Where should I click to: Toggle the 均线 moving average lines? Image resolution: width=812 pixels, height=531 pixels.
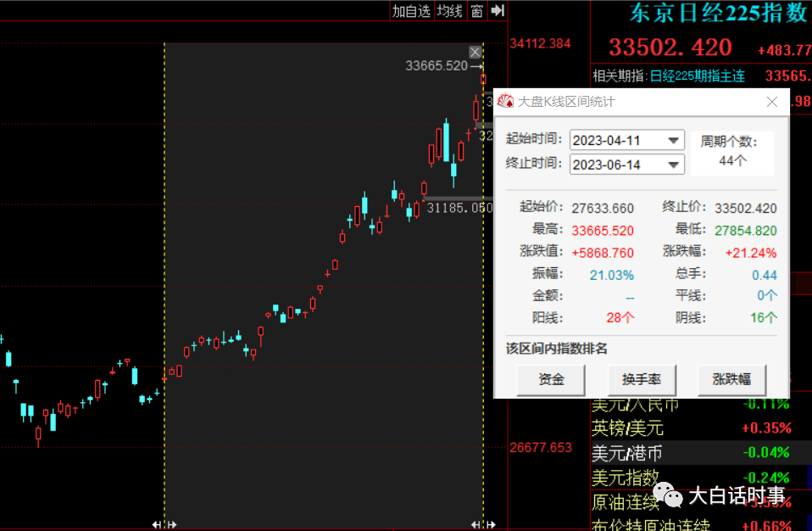coord(449,11)
